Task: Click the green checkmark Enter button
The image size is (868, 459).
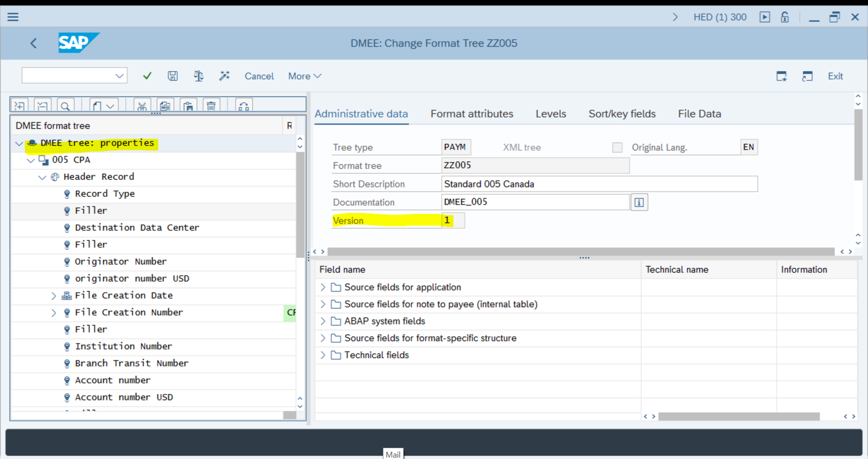Action: 147,76
